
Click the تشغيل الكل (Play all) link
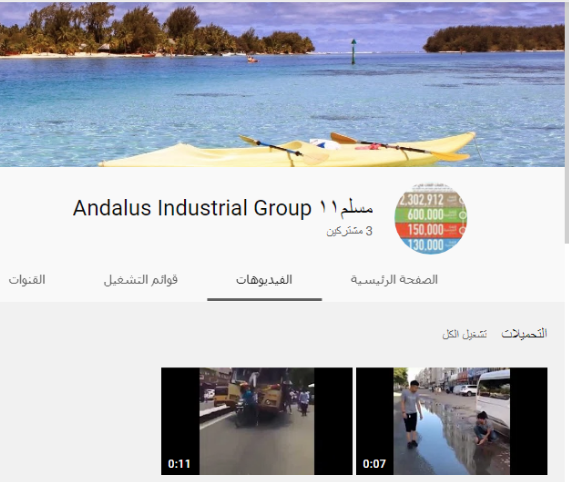tap(464, 334)
